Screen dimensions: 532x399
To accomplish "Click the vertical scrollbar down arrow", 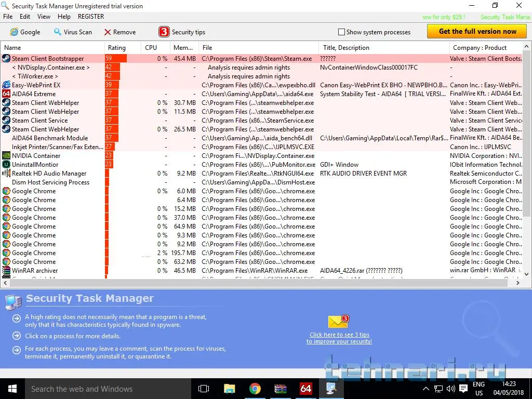I will tap(527, 274).
